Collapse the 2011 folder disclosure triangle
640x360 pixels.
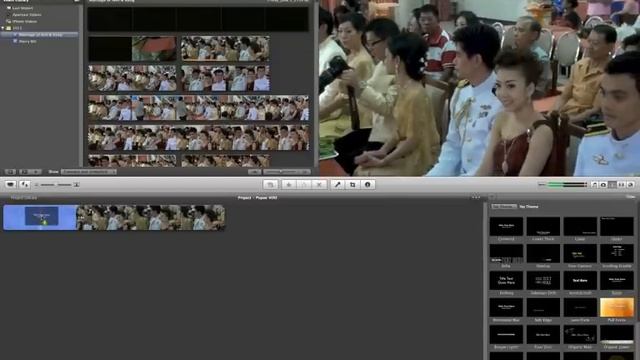(3, 28)
